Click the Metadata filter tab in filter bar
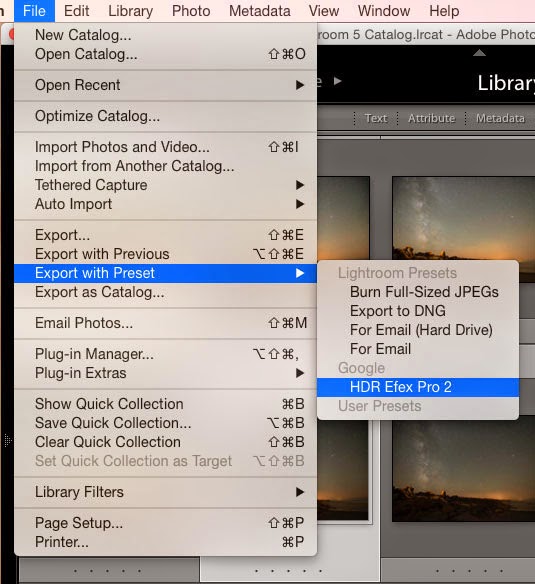The height and width of the screenshot is (584, 535). coord(500,118)
